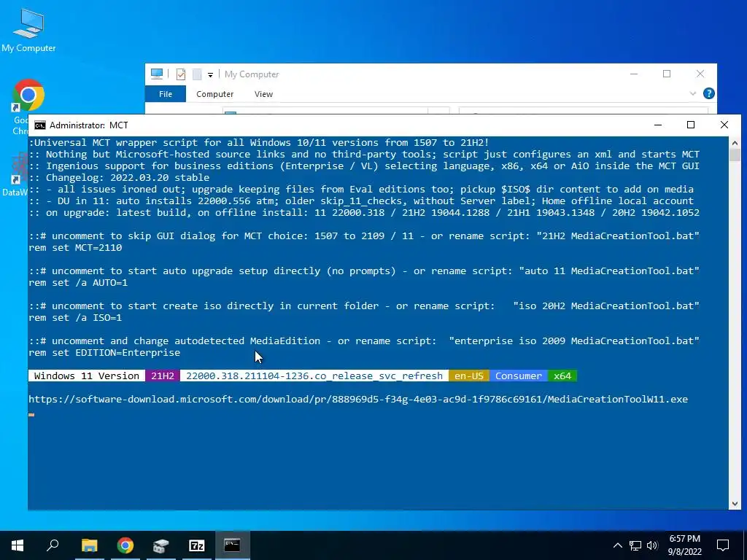Click the line rem set MCT=2110
Image resolution: width=747 pixels, height=560 pixels.
click(75, 248)
